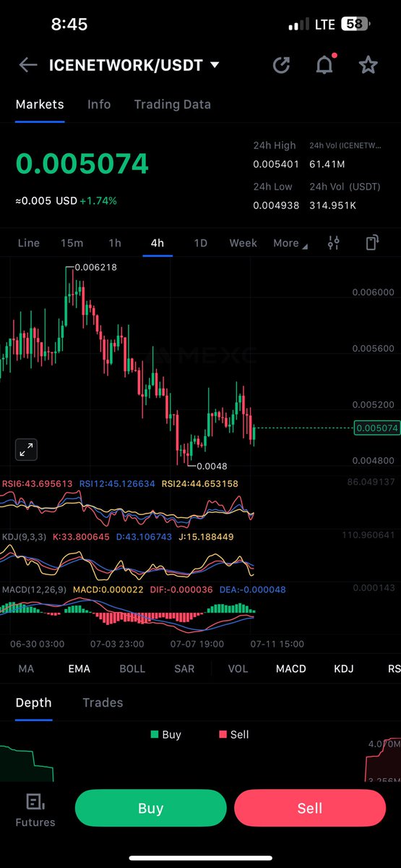Toggle the EMA indicator

point(79,668)
